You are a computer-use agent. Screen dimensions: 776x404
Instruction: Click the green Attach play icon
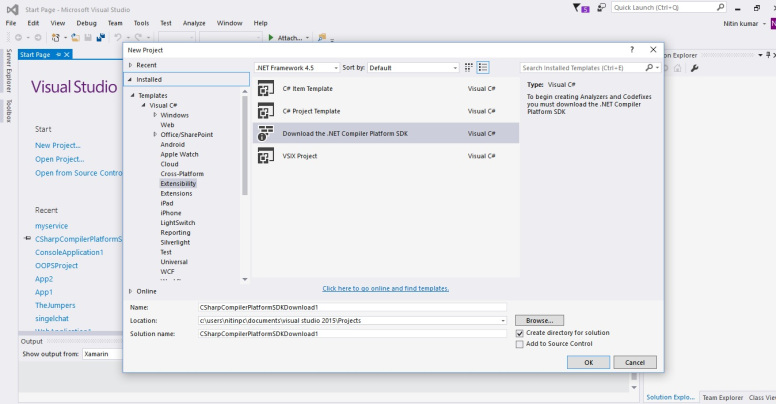271,38
